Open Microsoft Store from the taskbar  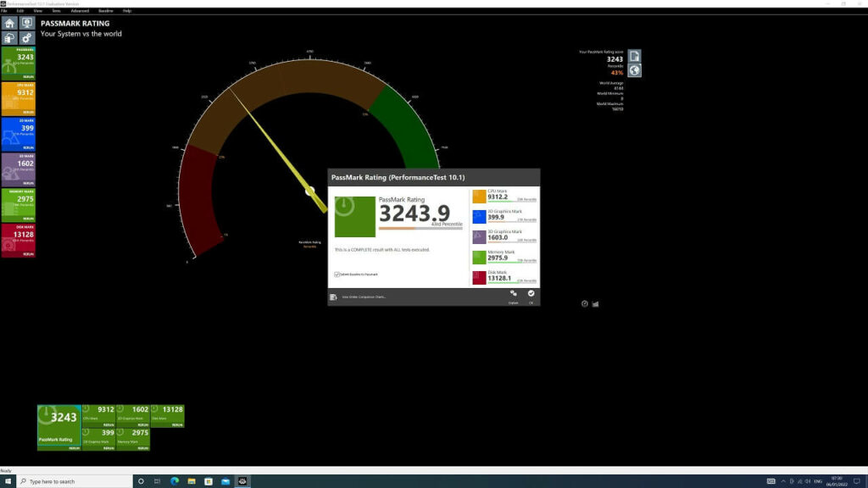(209, 481)
